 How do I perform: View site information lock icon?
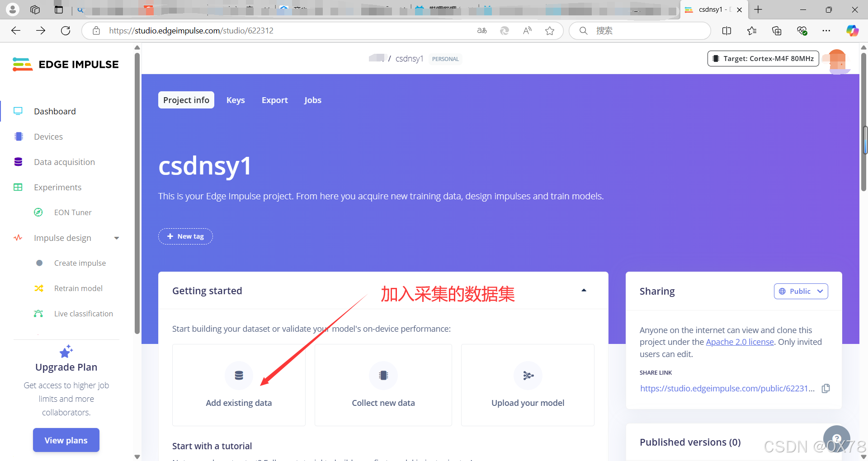96,31
